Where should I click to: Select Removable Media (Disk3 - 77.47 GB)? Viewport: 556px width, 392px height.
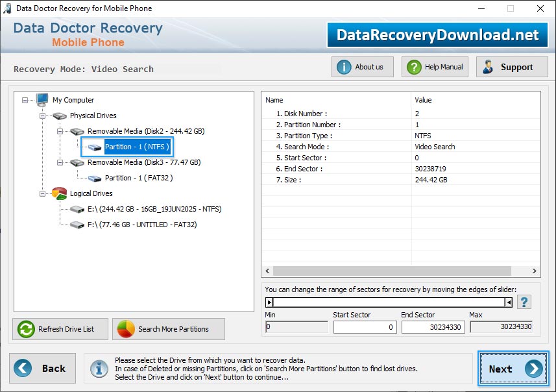144,162
